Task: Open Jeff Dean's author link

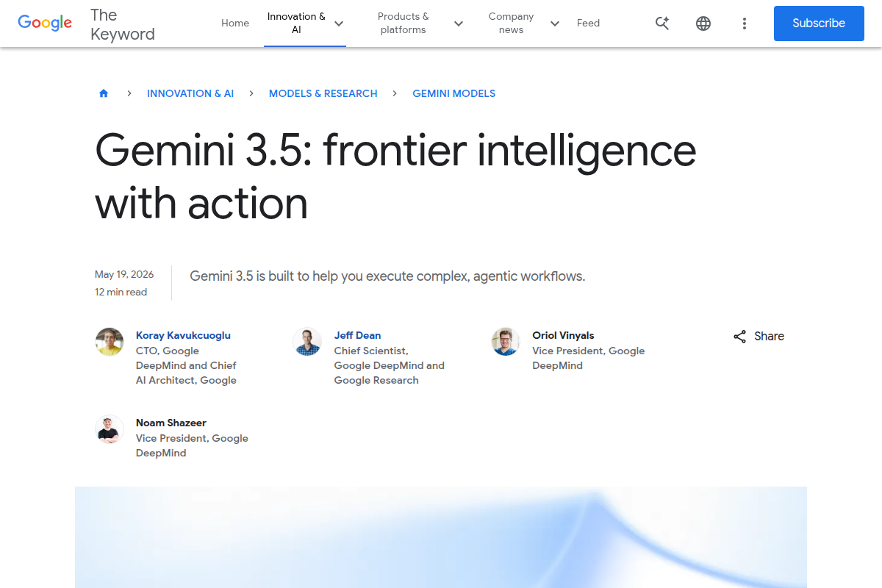Action: [357, 335]
